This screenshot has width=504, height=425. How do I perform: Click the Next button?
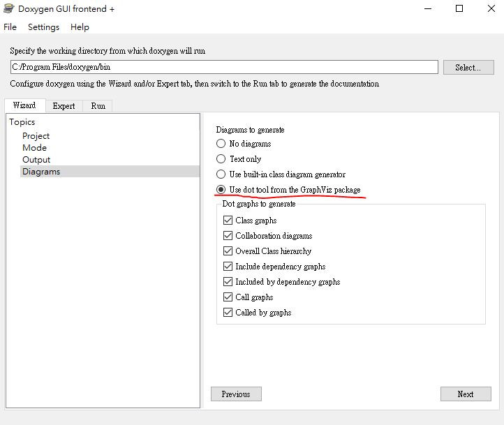466,394
